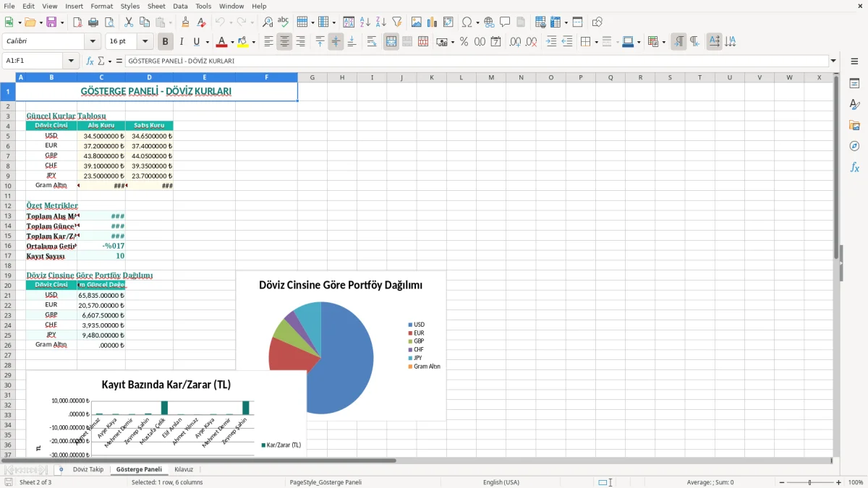Viewport: 868px width, 488px height.
Task: Toggle Bold formatting
Action: [165, 42]
